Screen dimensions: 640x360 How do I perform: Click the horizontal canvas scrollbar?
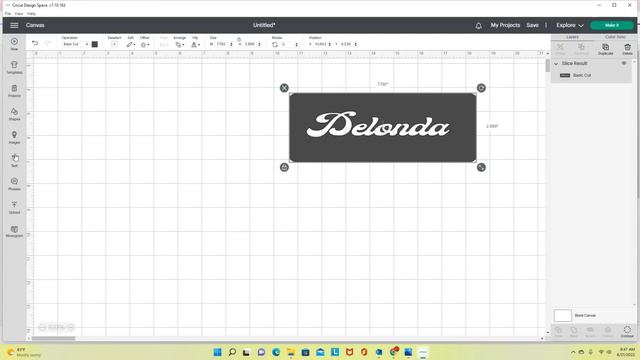click(x=53, y=338)
